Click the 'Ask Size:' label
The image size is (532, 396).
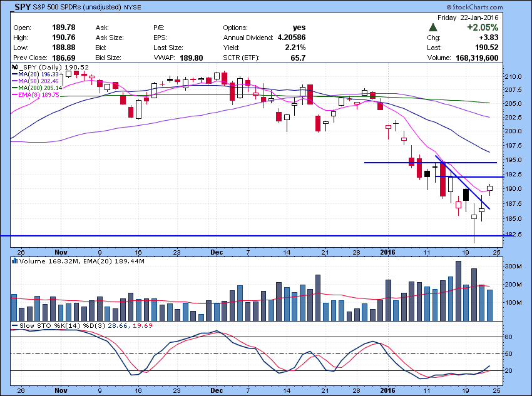tap(110, 38)
